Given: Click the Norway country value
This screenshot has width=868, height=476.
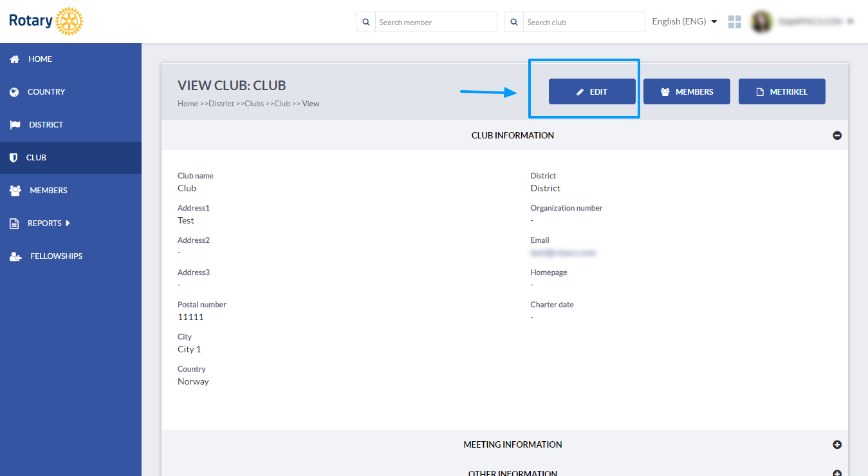Looking at the screenshot, I should (193, 381).
